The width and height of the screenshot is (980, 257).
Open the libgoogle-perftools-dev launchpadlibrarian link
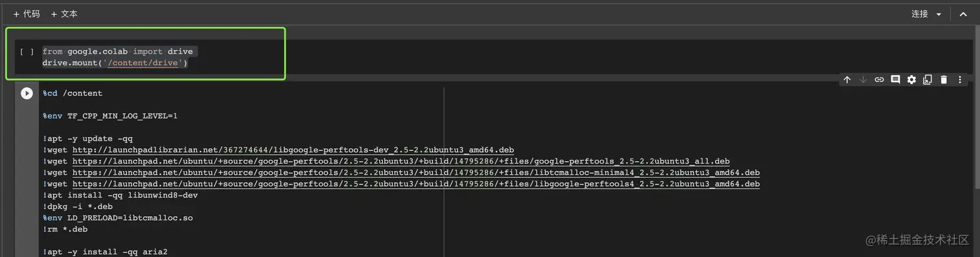tap(293, 150)
